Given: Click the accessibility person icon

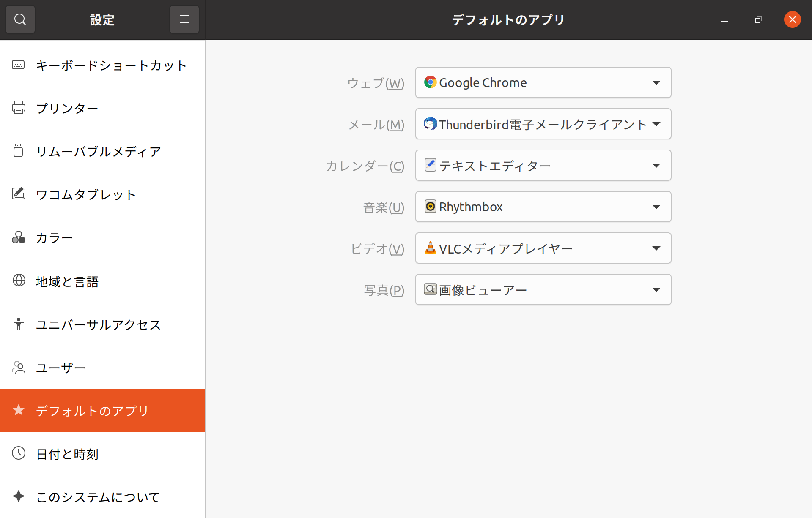Looking at the screenshot, I should (x=18, y=324).
